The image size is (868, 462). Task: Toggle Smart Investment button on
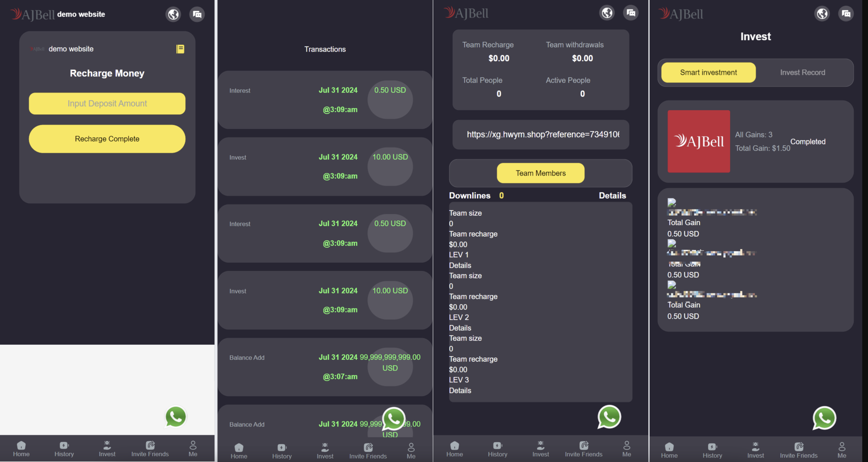(x=708, y=72)
